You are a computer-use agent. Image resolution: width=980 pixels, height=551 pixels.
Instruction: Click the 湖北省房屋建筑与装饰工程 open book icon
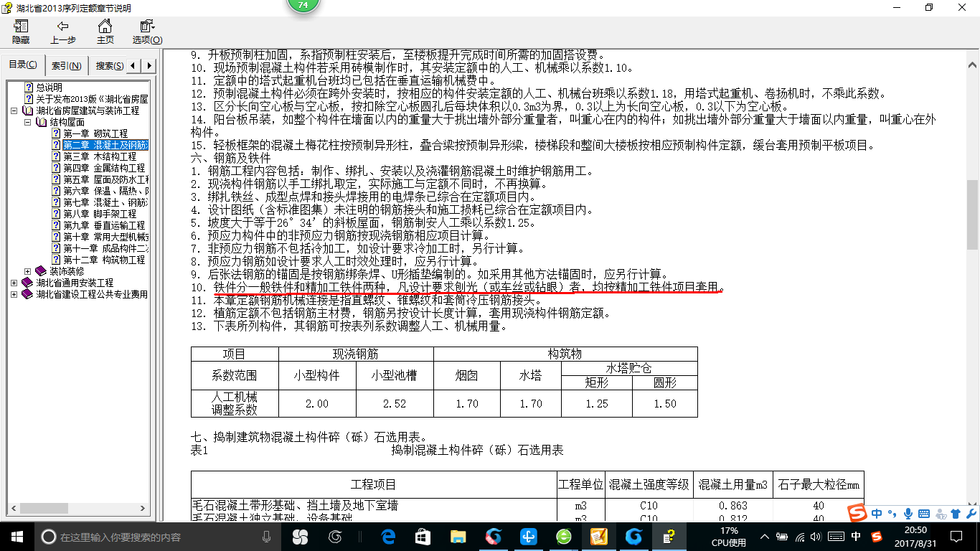[28, 110]
